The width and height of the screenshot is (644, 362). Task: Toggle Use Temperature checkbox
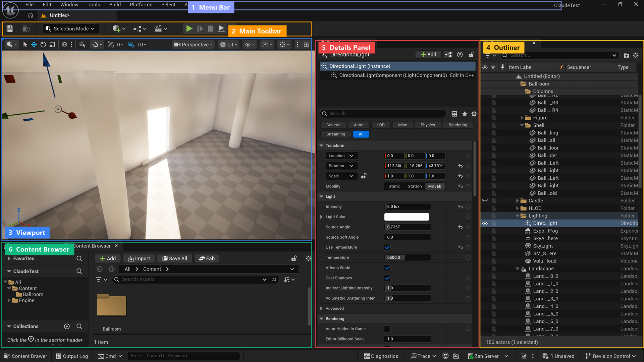(387, 248)
